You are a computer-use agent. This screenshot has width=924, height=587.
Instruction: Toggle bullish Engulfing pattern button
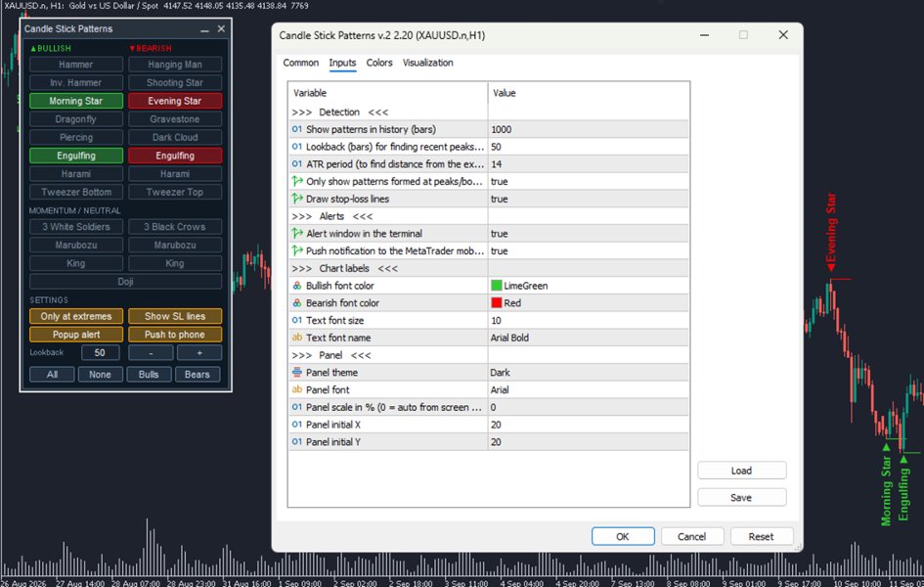coord(76,156)
